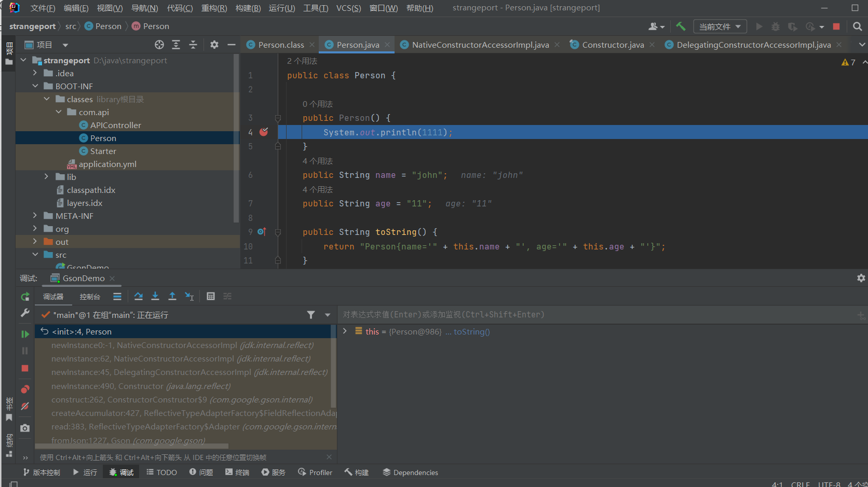
Task: Click the wrench debugger settings icon
Action: click(25, 313)
